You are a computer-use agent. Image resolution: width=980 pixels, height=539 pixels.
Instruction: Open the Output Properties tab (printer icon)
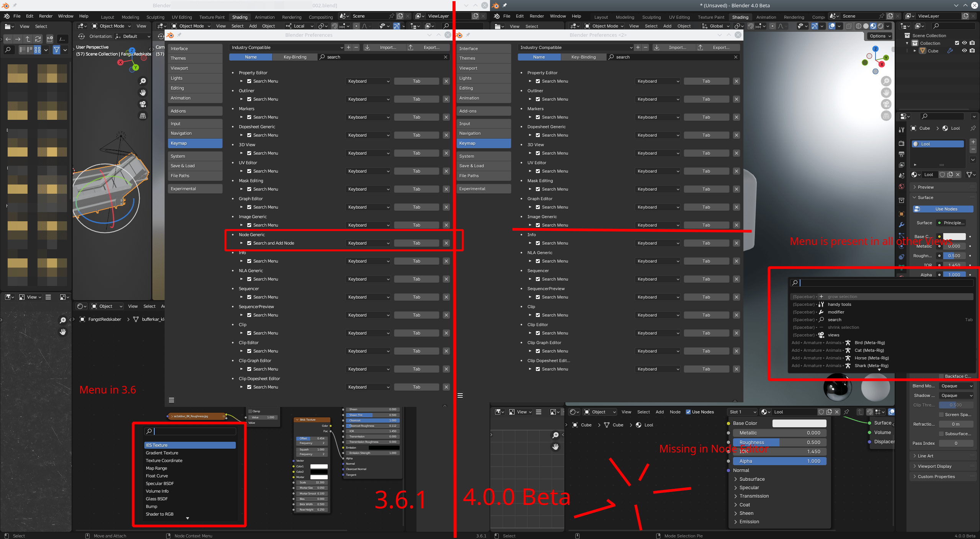902,153
